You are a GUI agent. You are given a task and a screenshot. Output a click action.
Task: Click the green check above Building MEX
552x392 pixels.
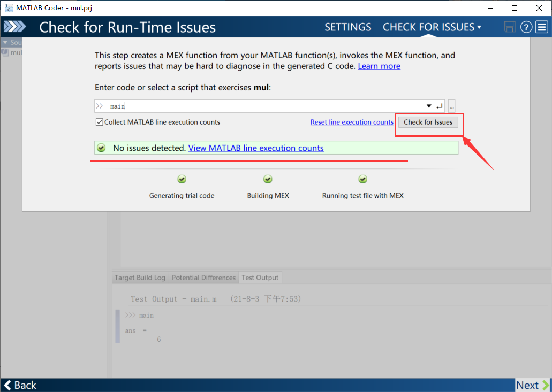(x=268, y=179)
